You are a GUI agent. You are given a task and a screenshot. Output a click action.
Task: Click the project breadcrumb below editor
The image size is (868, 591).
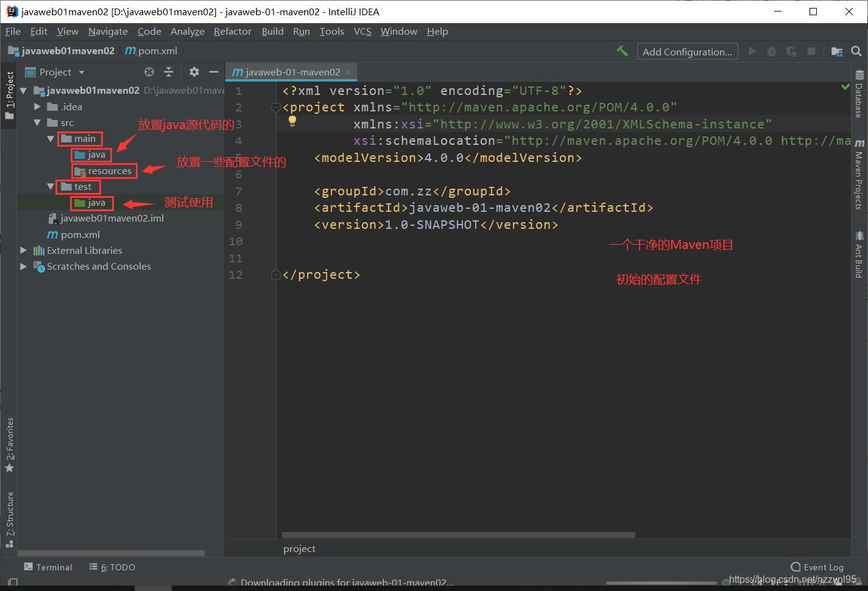point(299,548)
